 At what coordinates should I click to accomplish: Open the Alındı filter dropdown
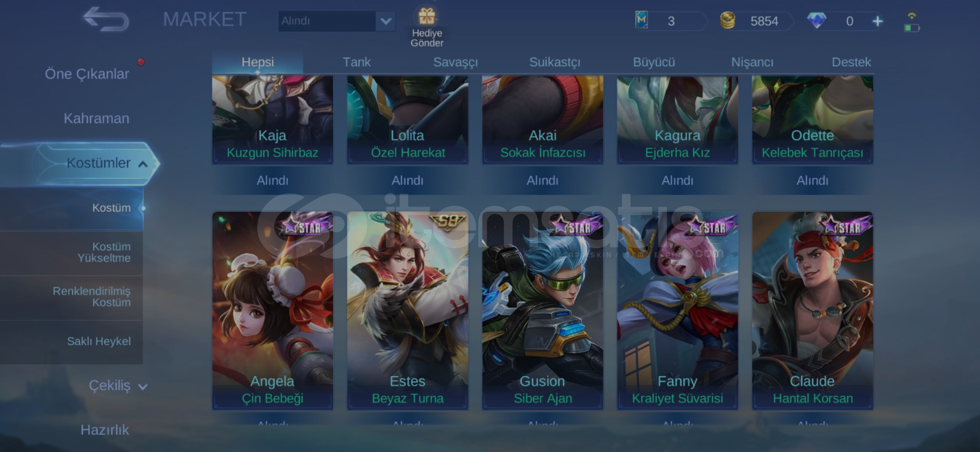(x=337, y=21)
